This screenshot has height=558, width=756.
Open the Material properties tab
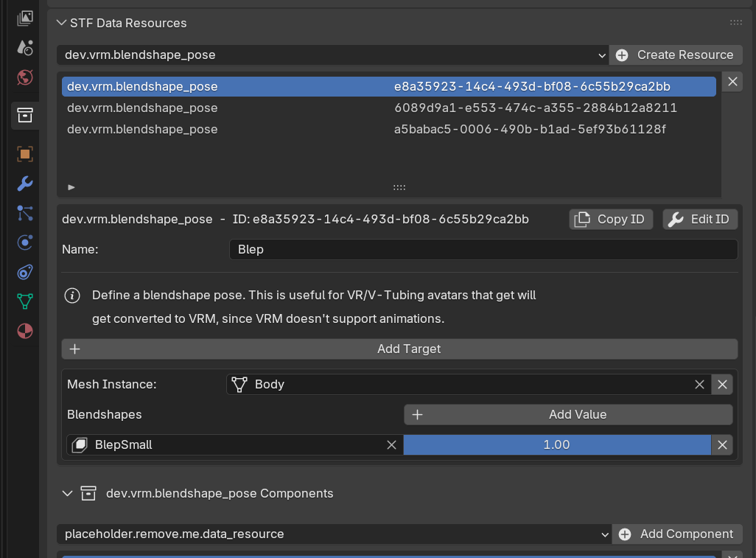tap(25, 331)
